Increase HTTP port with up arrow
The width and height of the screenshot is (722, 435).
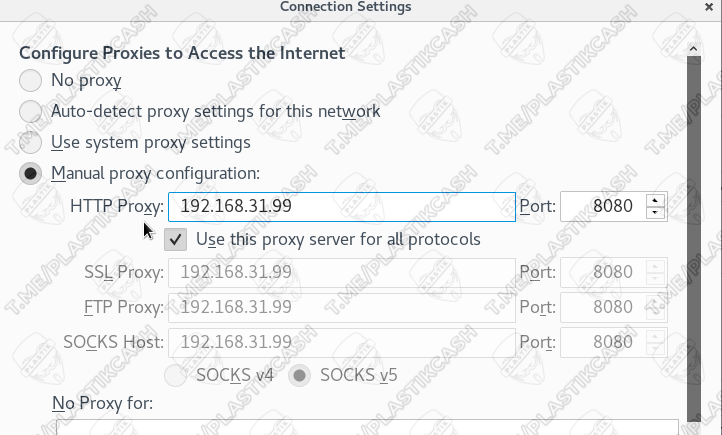tap(656, 201)
